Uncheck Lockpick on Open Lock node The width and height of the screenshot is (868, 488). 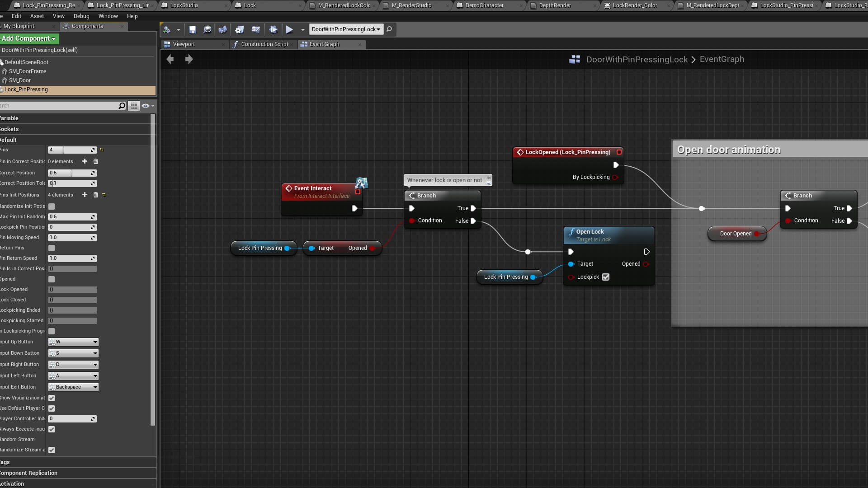[x=606, y=277]
